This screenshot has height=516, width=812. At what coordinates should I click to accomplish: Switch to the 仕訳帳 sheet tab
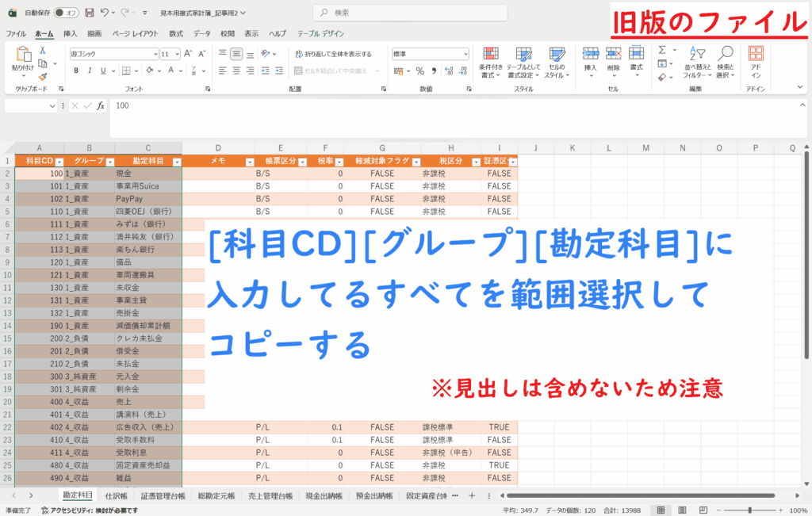click(x=117, y=495)
